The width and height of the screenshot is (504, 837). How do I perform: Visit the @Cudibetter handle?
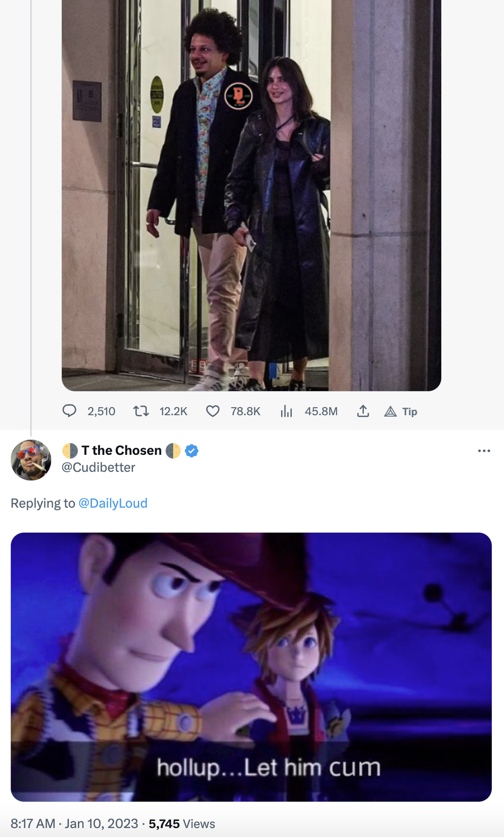tap(99, 467)
